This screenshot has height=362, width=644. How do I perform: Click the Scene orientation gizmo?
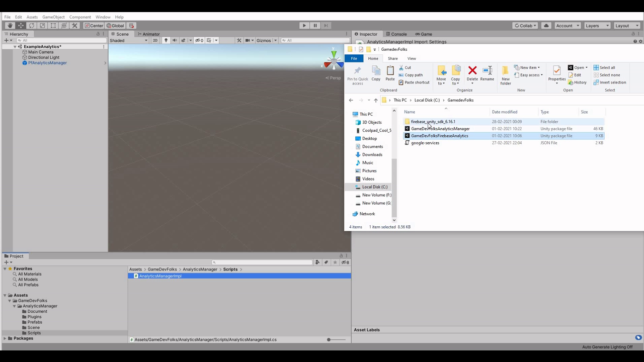point(334,60)
